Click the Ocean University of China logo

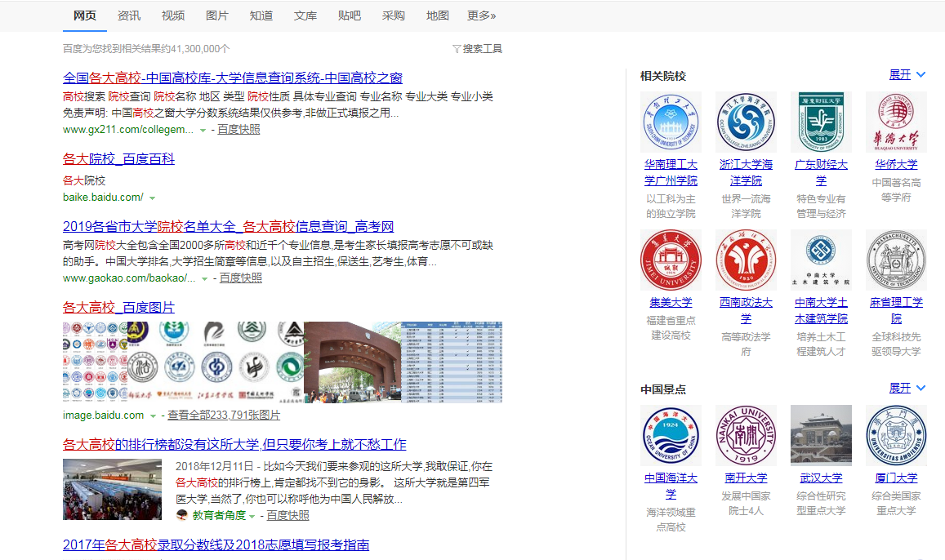pos(671,435)
